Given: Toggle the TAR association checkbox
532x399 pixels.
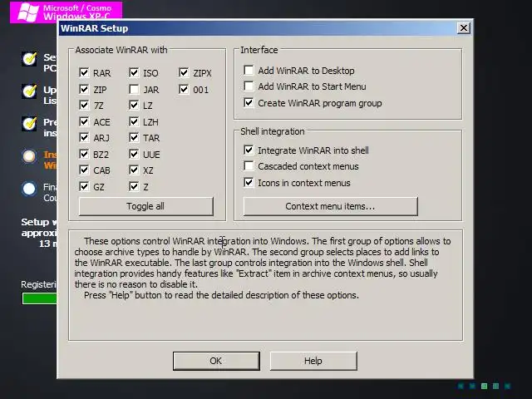Looking at the screenshot, I should click(x=134, y=138).
